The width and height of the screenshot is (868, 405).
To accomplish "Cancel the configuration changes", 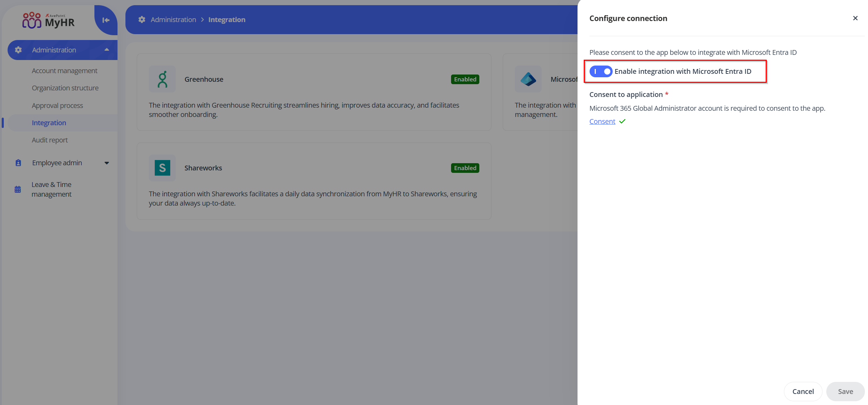I will 803,391.
